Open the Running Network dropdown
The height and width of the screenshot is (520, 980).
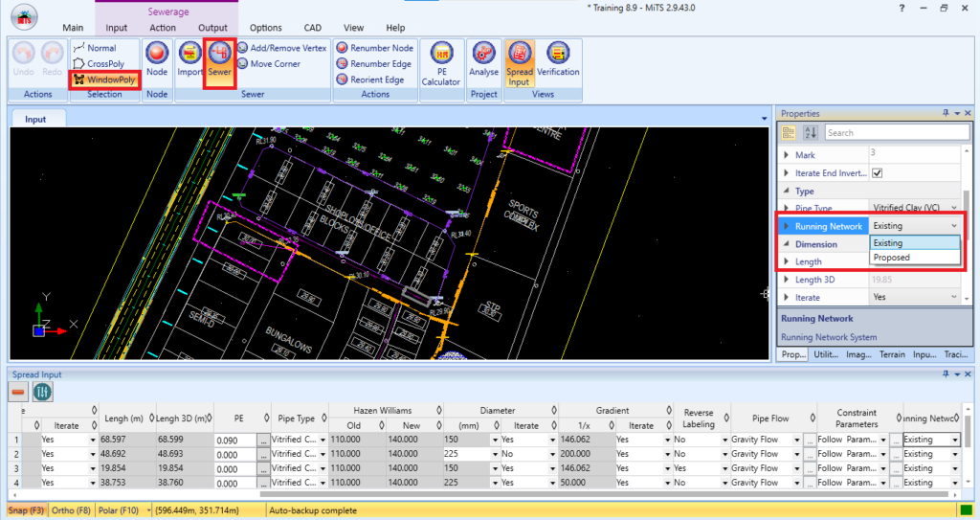(x=954, y=226)
